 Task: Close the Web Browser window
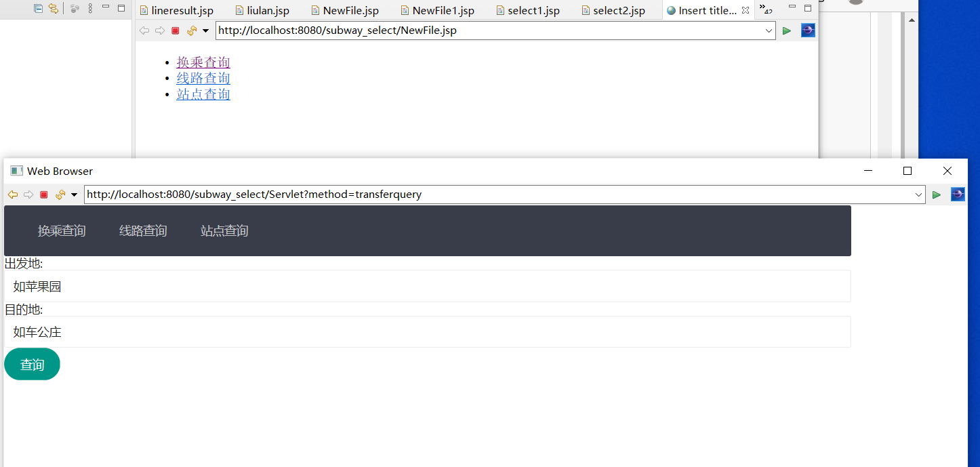[947, 171]
